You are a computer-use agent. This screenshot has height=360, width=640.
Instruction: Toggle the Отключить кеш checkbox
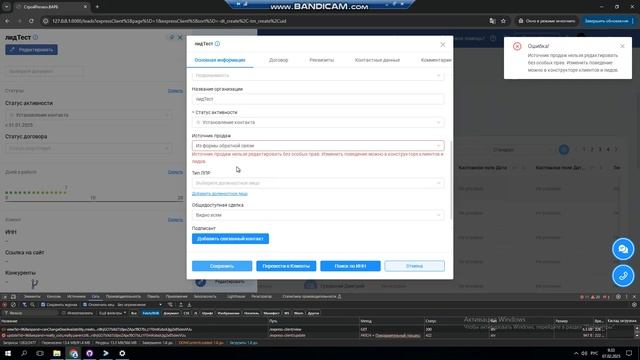tap(85, 304)
